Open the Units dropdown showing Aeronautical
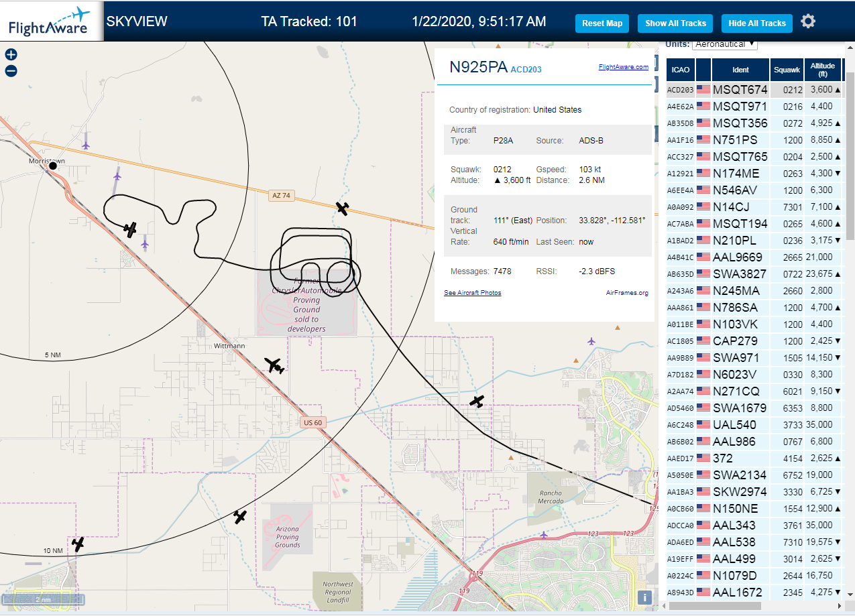Viewport: 855px width, 616px height. click(724, 44)
